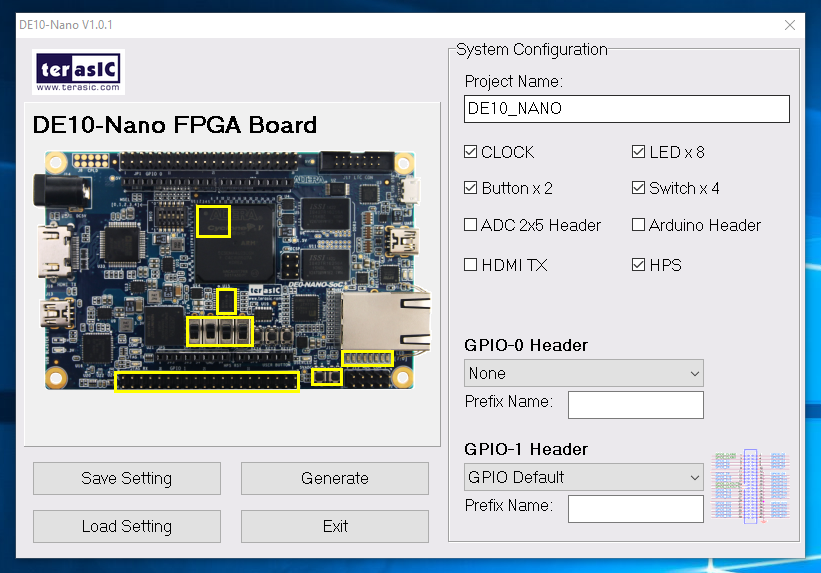Screen dimensions: 821x573
Task: Click the Load Setting button
Action: (127, 526)
